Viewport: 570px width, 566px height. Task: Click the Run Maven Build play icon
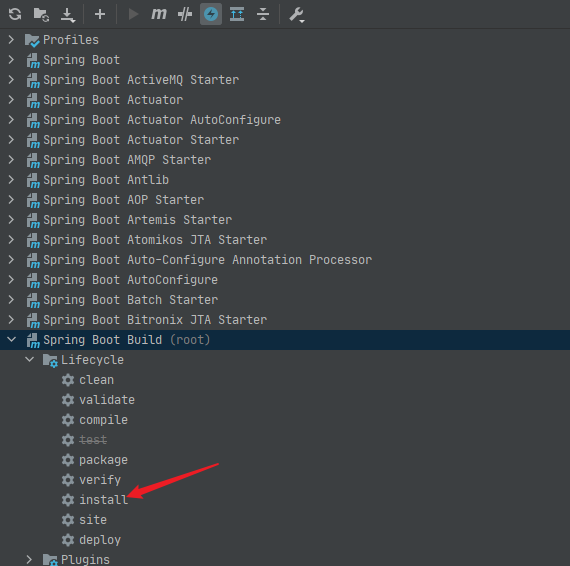click(x=133, y=14)
